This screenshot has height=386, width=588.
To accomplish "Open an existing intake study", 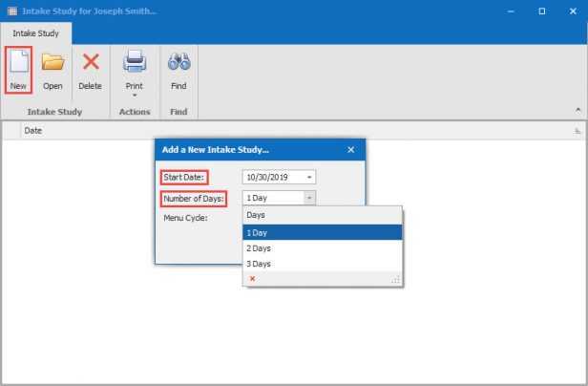I will coord(52,70).
